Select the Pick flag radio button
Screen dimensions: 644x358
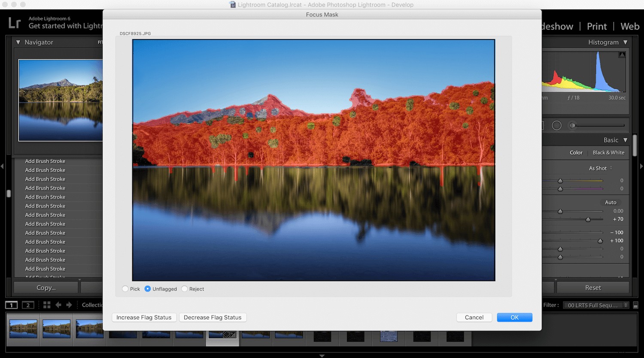point(125,289)
